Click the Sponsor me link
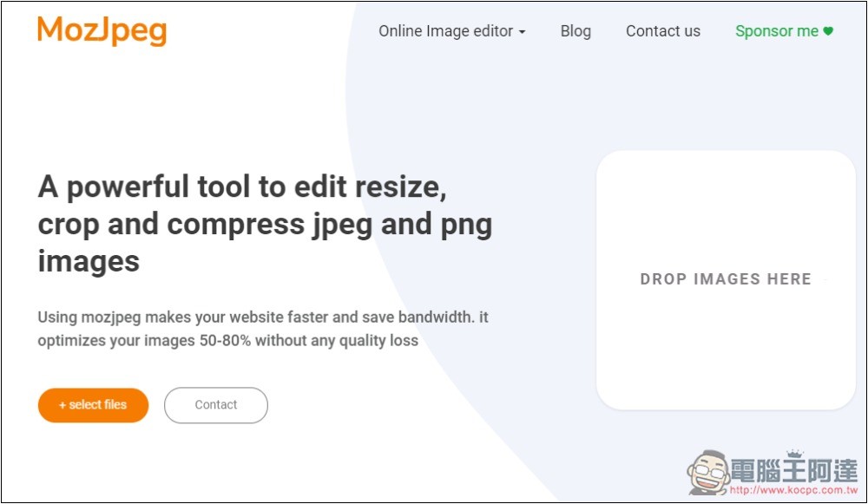868x504 pixels. click(x=784, y=31)
